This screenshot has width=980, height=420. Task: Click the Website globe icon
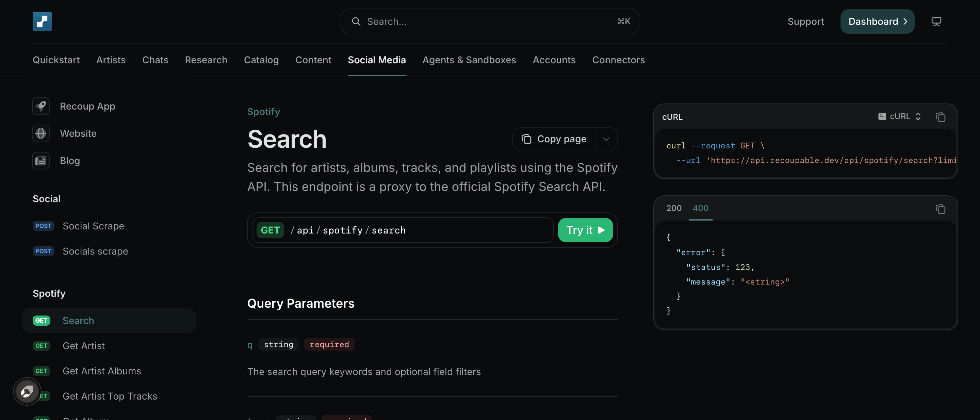coord(41,133)
